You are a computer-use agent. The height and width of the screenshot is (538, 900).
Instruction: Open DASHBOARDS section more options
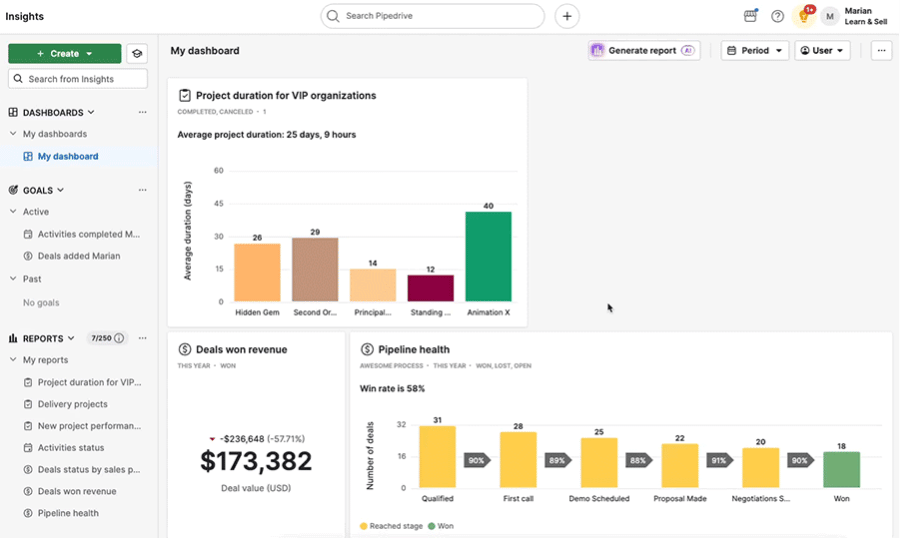tap(142, 112)
